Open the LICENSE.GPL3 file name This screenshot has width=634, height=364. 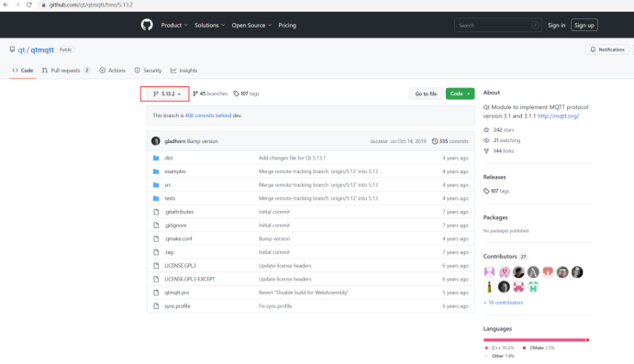181,266
